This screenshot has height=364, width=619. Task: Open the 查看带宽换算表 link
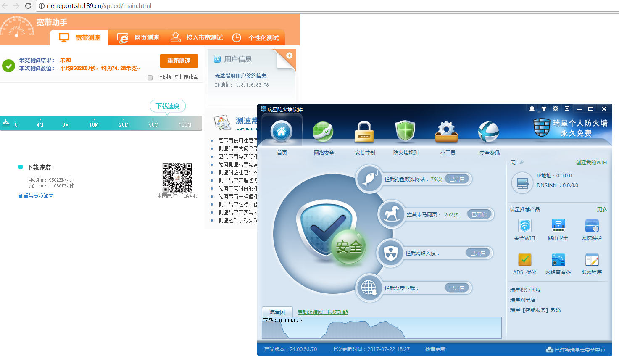(36, 196)
